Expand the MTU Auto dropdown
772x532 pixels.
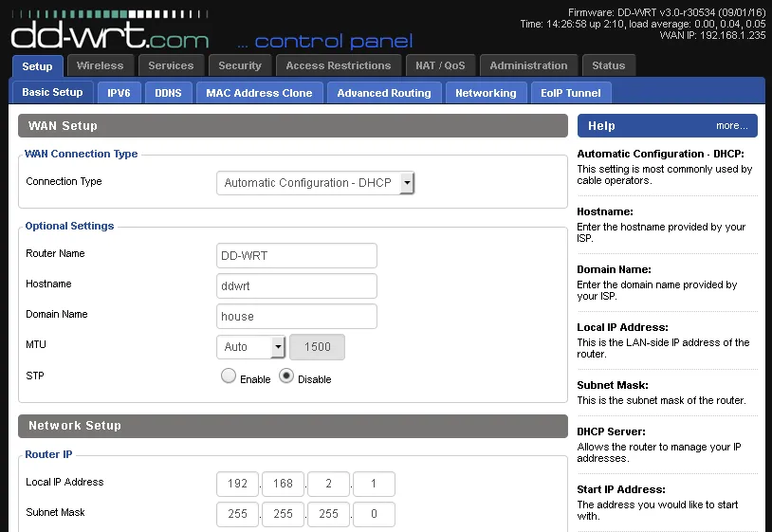(250, 347)
